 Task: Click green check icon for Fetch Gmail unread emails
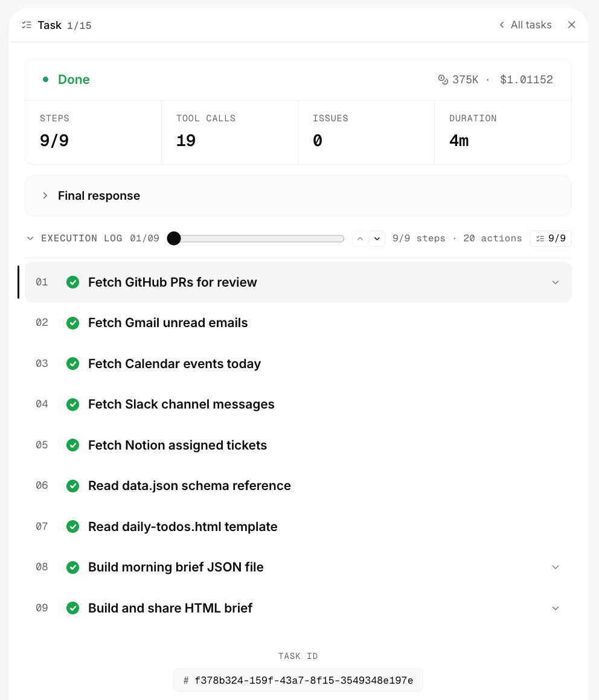tap(73, 323)
